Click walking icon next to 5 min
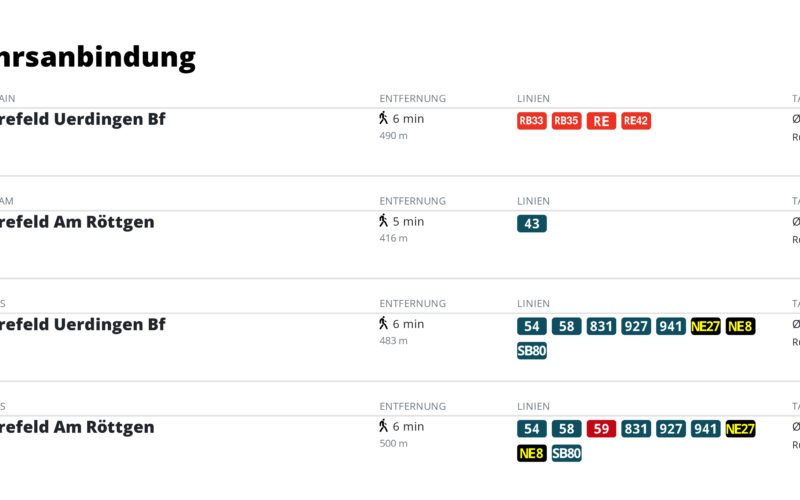The width and height of the screenshot is (800, 500). pyautogui.click(x=383, y=221)
